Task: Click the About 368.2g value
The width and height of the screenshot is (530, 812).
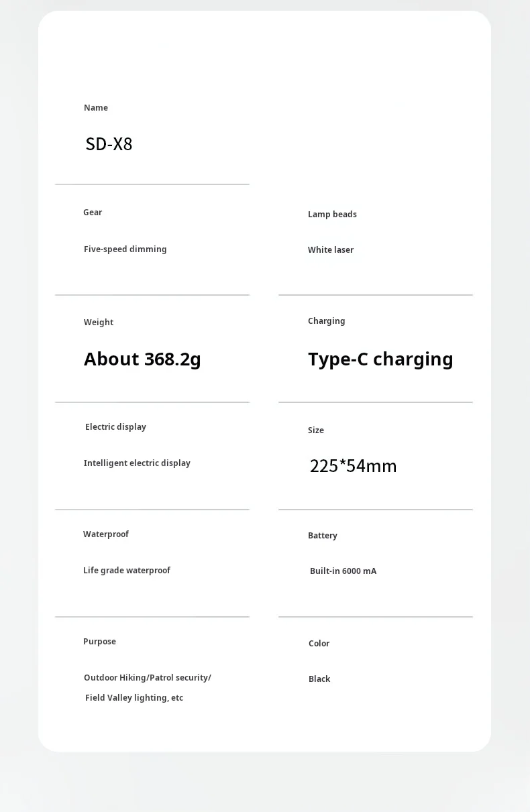Action: pyautogui.click(x=142, y=359)
